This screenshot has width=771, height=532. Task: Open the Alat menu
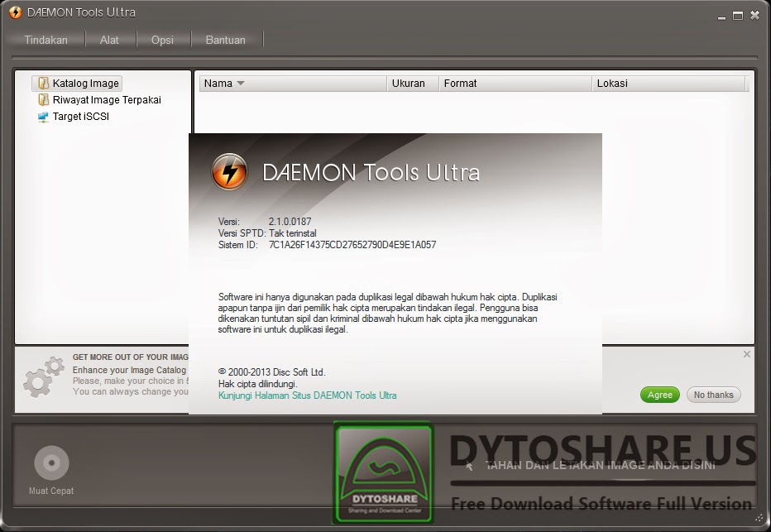click(109, 40)
